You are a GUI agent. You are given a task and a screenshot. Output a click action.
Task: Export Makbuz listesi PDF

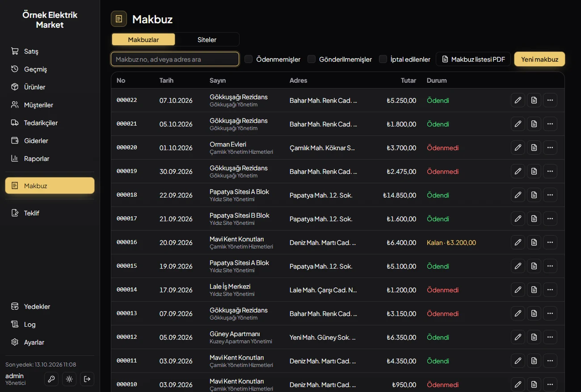(x=473, y=59)
